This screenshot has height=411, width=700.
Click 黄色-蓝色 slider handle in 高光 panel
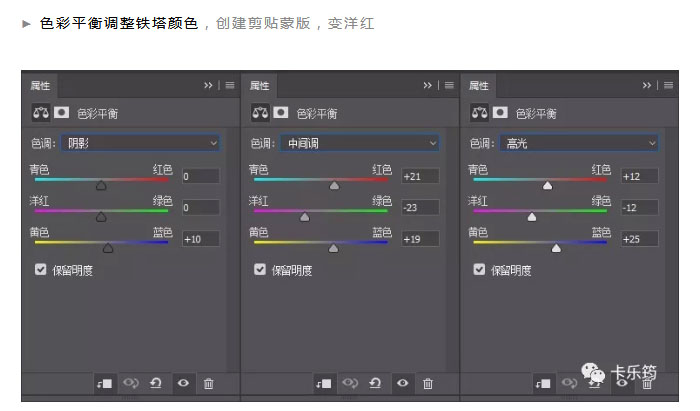(x=556, y=248)
